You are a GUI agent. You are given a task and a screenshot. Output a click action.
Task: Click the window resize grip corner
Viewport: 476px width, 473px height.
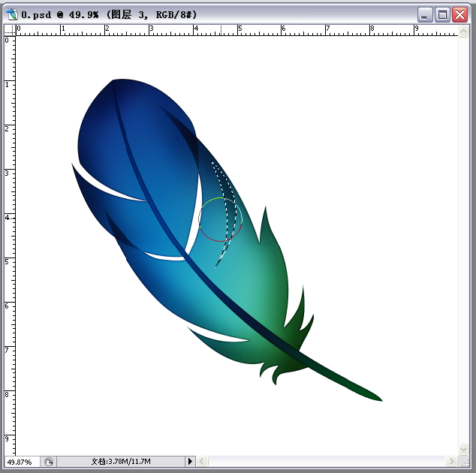point(464,462)
